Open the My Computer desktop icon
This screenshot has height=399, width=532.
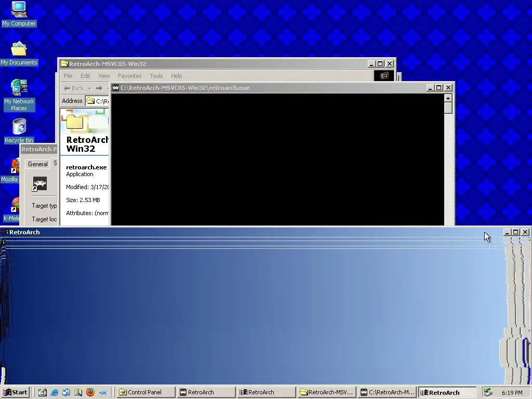19,14
